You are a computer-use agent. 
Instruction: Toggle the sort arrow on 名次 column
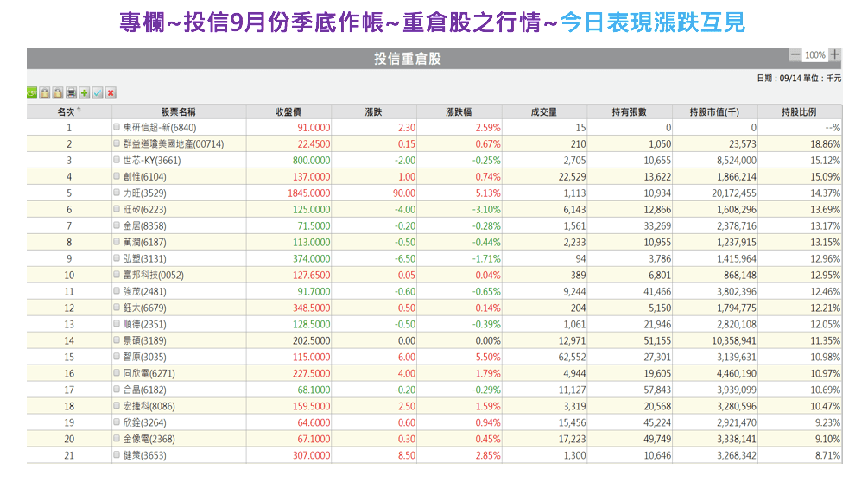[x=79, y=111]
